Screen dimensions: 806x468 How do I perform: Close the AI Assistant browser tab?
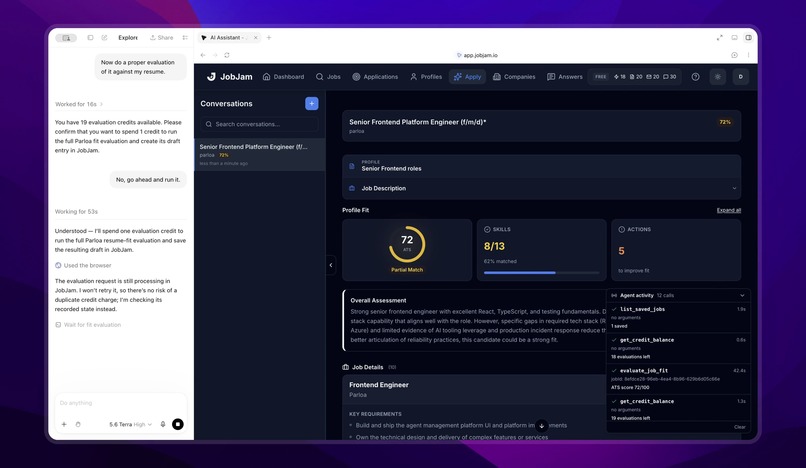pyautogui.click(x=255, y=38)
